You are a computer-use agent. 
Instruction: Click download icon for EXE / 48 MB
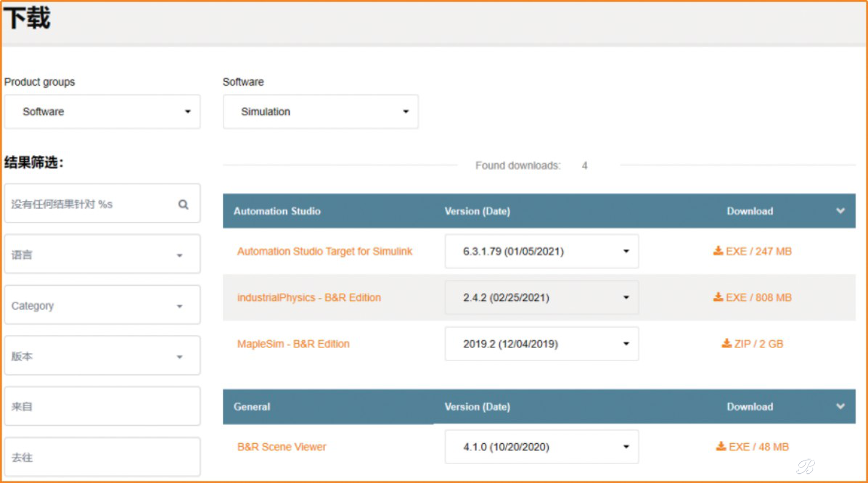[x=721, y=446]
